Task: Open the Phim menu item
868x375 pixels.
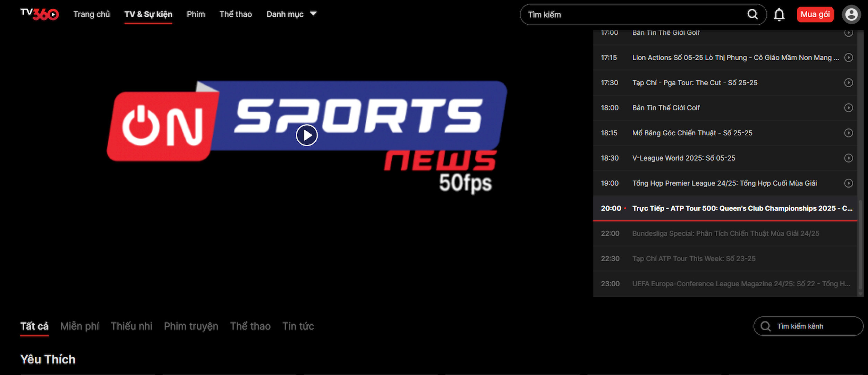Action: coord(196,14)
